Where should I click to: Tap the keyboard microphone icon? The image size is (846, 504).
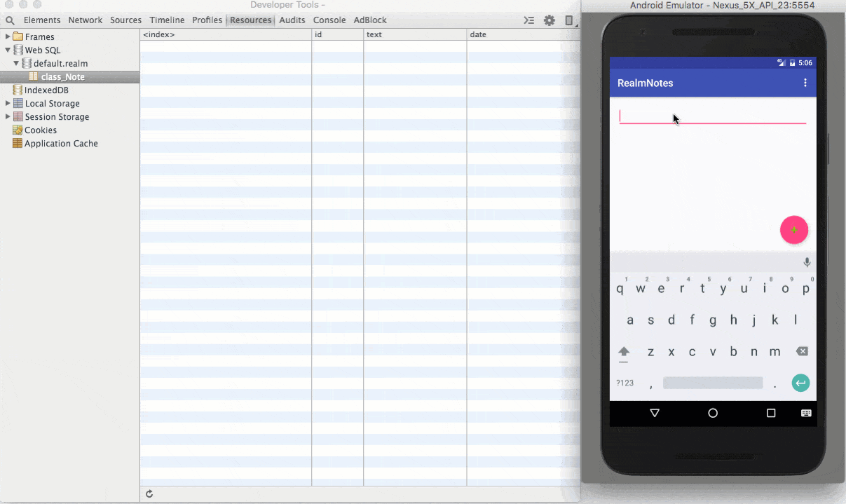pos(807,262)
